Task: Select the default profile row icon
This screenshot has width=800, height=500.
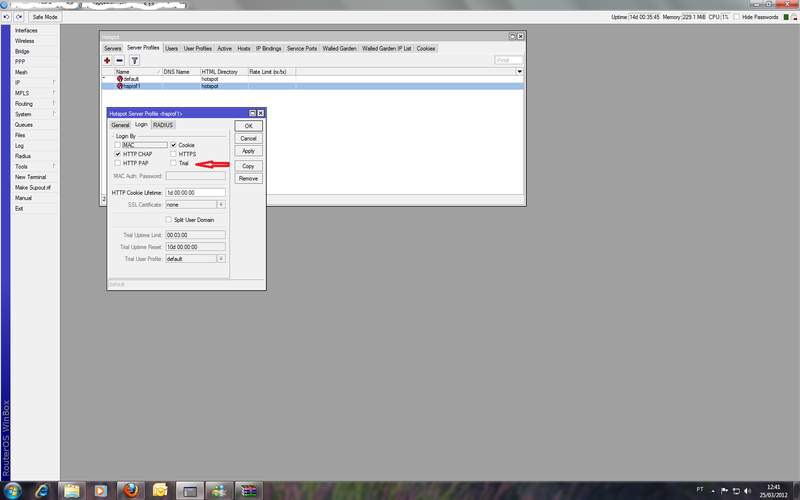Action: (120, 79)
